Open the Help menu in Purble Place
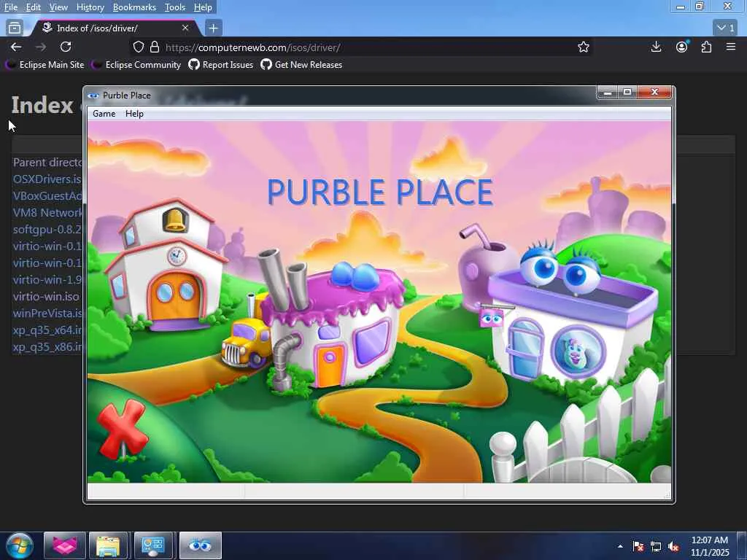Screen dimensions: 747x560 [134, 114]
